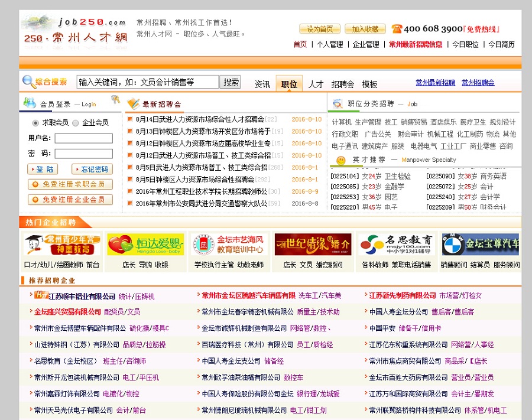
Task: Open 名思教育 banner
Action: (396, 245)
